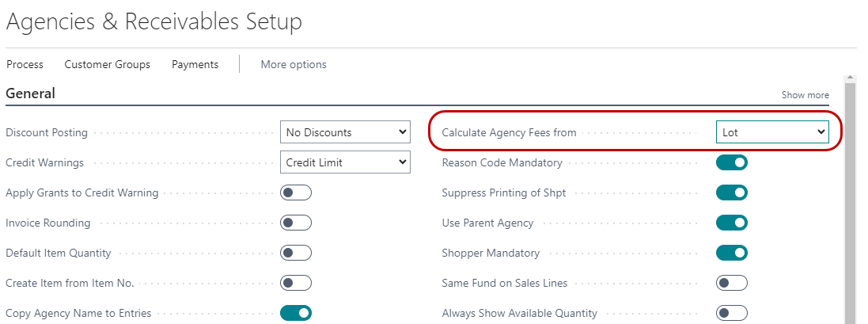Disable the Shopper Mandatory toggle
The image size is (868, 324).
pyautogui.click(x=732, y=253)
